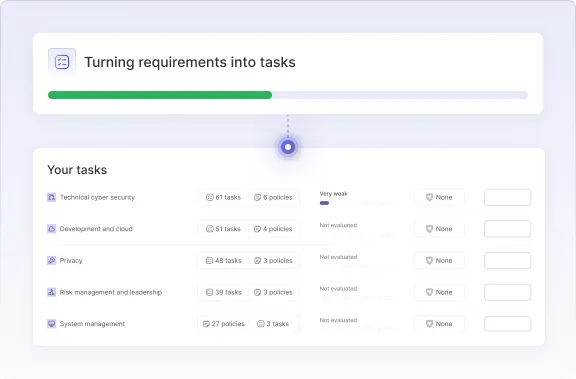Select the 27 policies label
The height and width of the screenshot is (379, 576).
click(228, 324)
